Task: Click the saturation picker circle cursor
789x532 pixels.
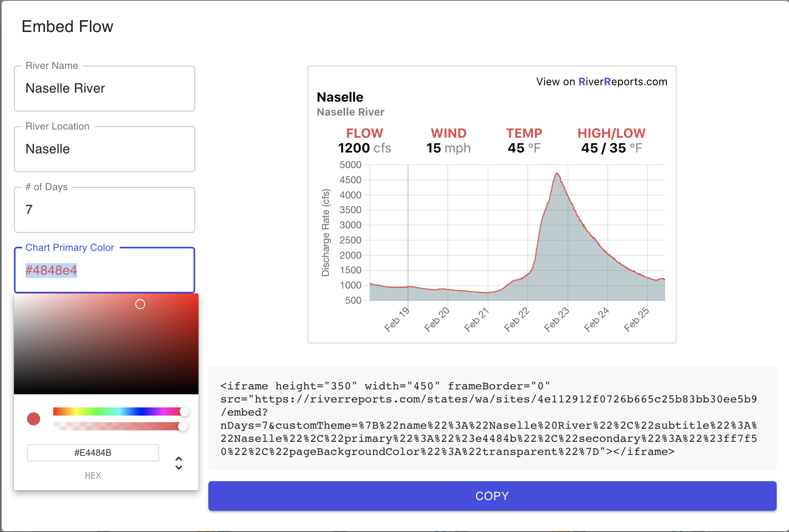Action: (140, 304)
